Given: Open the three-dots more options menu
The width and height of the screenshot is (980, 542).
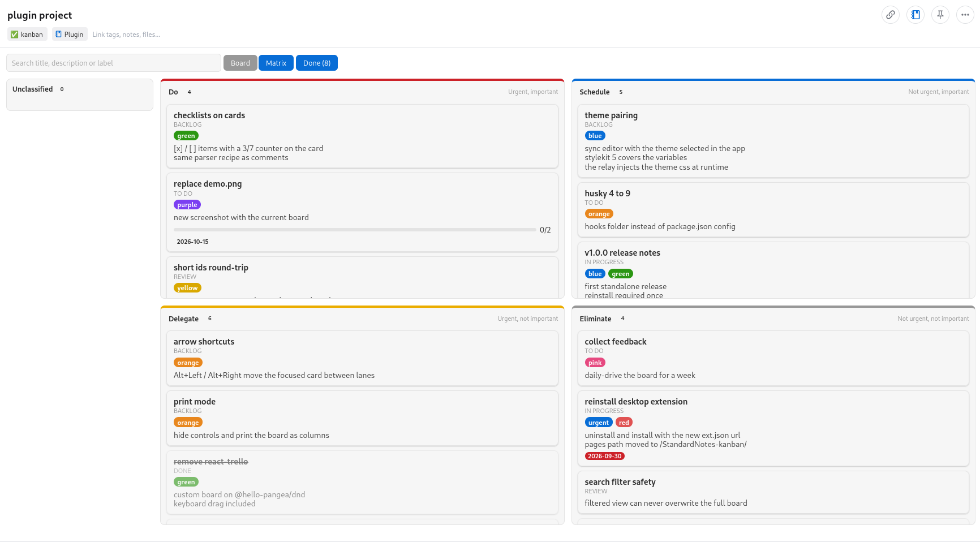Looking at the screenshot, I should (965, 15).
